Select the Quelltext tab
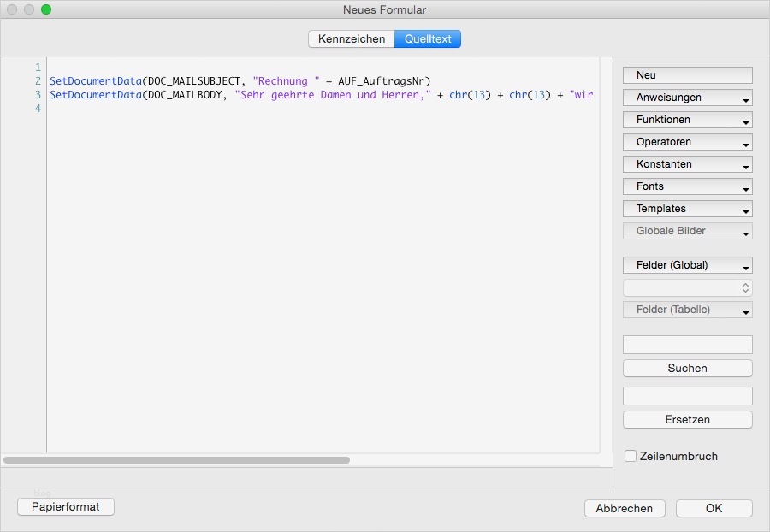This screenshot has height=532, width=770. (428, 38)
